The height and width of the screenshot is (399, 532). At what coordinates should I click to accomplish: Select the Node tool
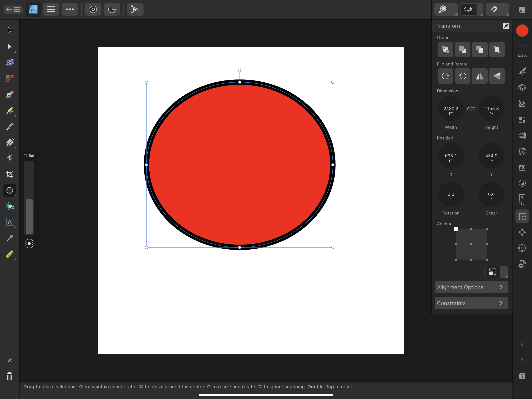(x=10, y=47)
